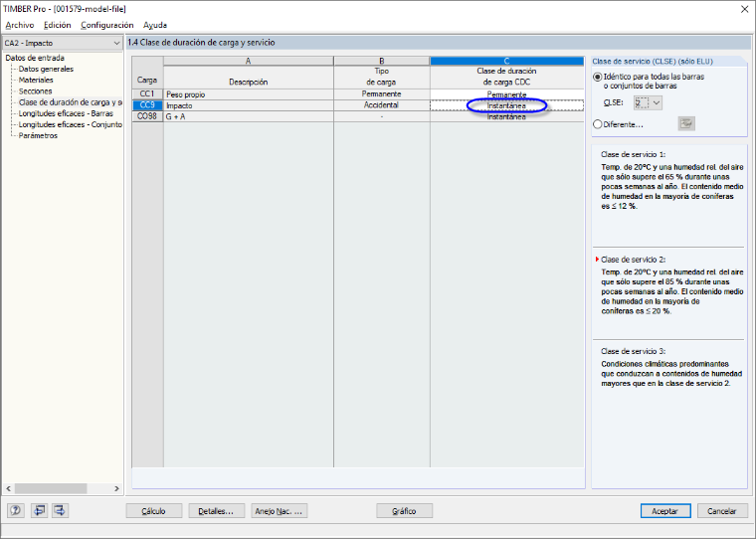756x539 pixels.
Task: Open the Ayuda menu
Action: coord(155,25)
